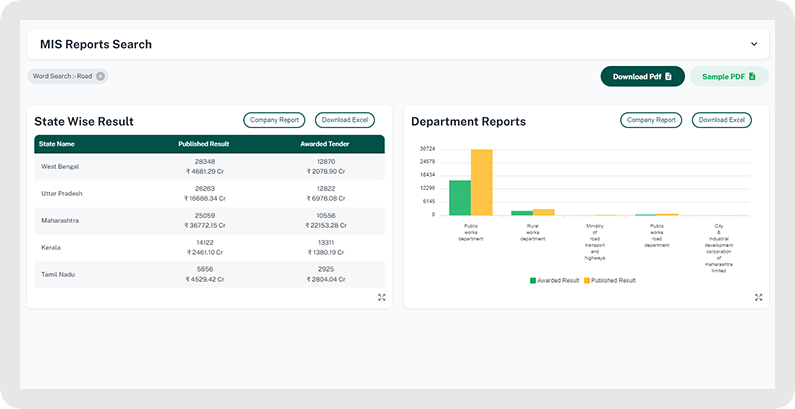Viewport: 795px width, 409px height.
Task: Click the State Name column header
Action: [x=57, y=144]
